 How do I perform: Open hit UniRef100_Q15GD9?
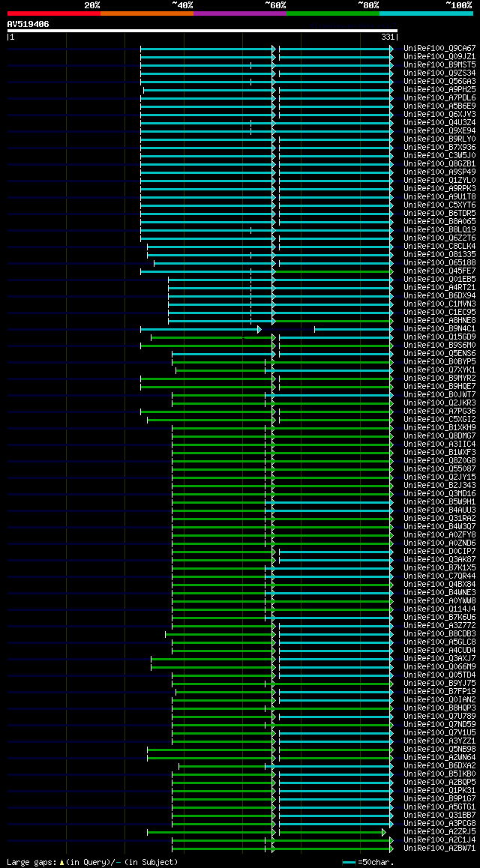(x=439, y=337)
